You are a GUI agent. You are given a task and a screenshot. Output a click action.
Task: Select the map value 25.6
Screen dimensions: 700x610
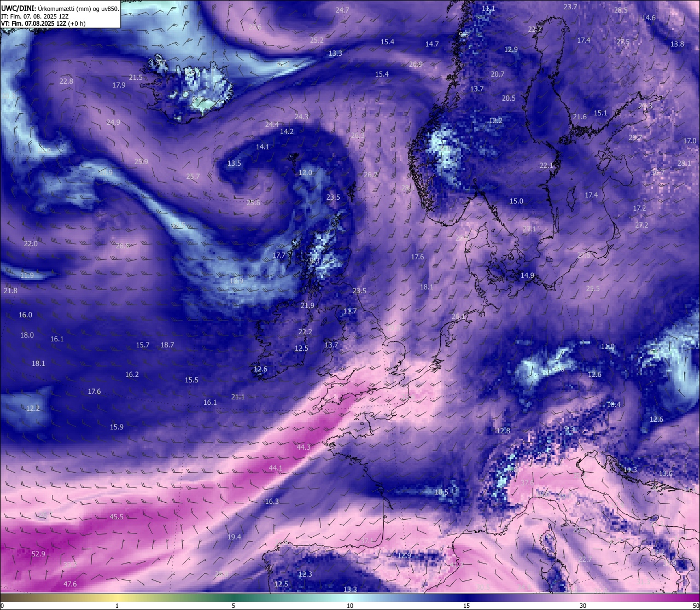(253, 202)
